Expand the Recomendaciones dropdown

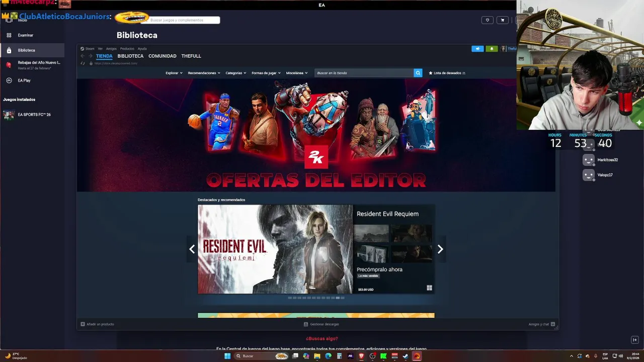204,73
